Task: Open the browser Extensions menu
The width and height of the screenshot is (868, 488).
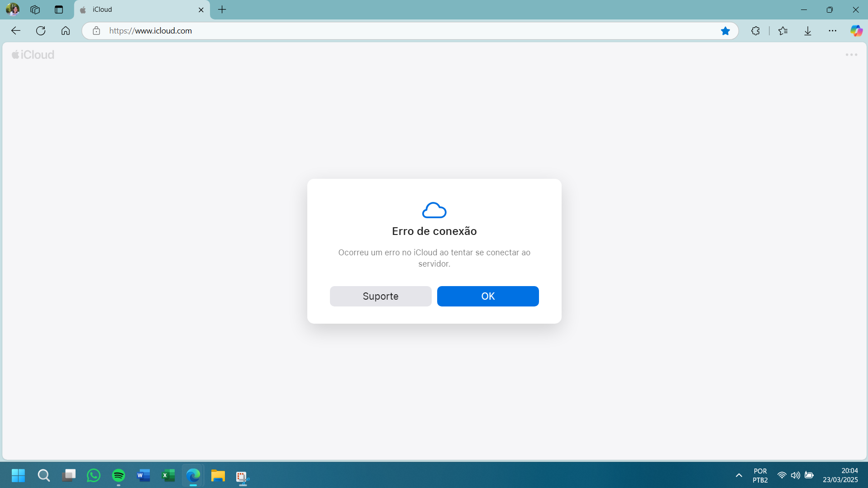Action: pyautogui.click(x=755, y=31)
